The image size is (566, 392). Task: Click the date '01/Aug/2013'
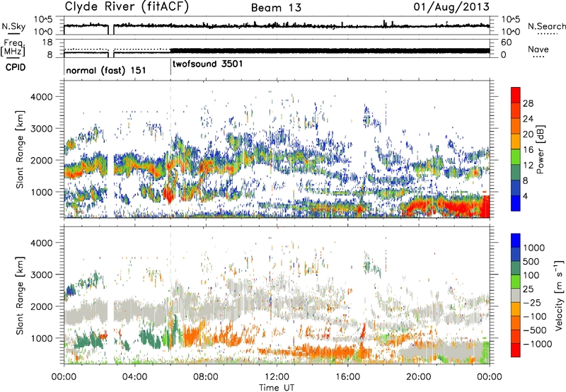[x=451, y=7]
